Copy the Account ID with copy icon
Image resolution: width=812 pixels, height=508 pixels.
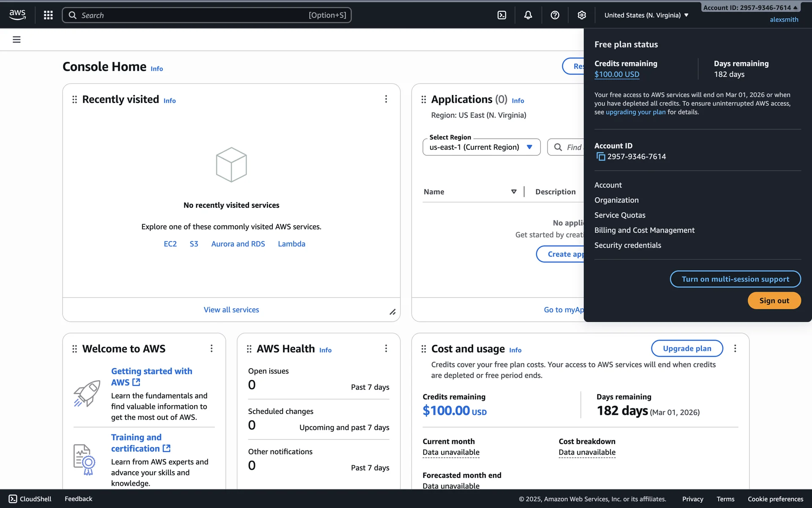[x=601, y=157]
